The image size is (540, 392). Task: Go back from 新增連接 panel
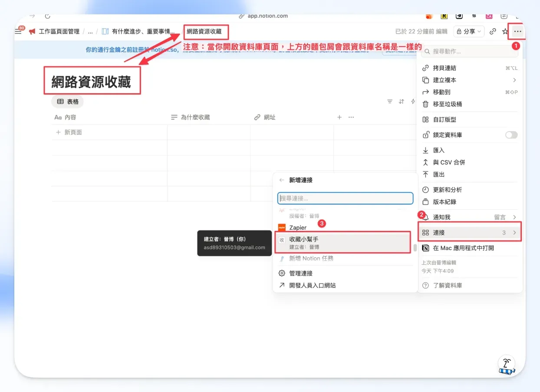(282, 180)
